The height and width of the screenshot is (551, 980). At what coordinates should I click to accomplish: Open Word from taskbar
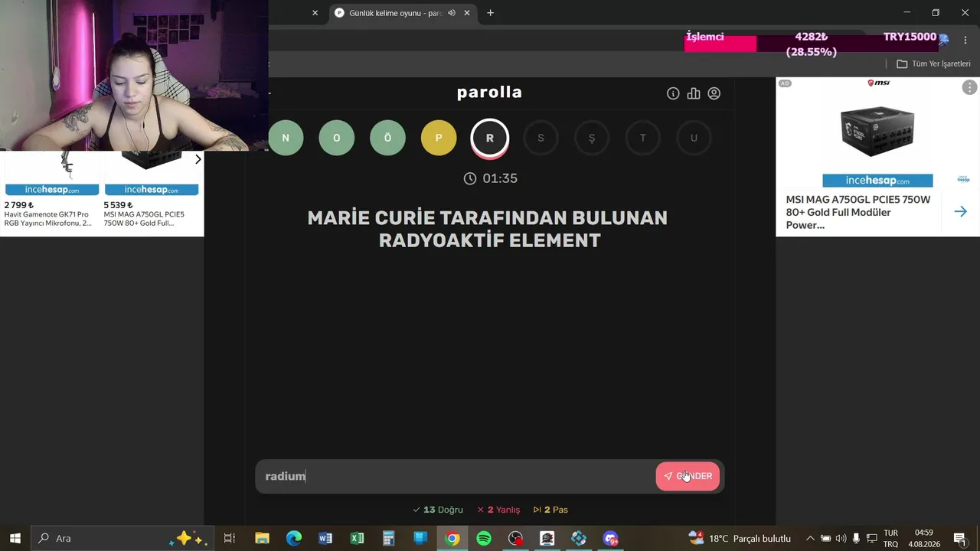pyautogui.click(x=325, y=538)
